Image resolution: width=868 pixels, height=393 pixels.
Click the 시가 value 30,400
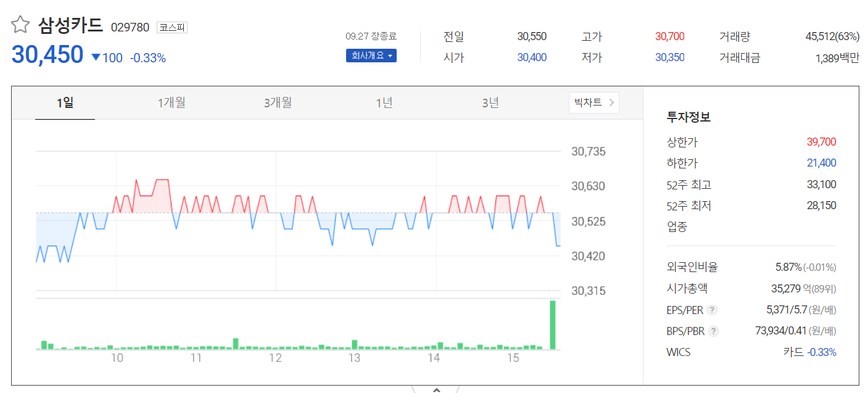(x=532, y=57)
